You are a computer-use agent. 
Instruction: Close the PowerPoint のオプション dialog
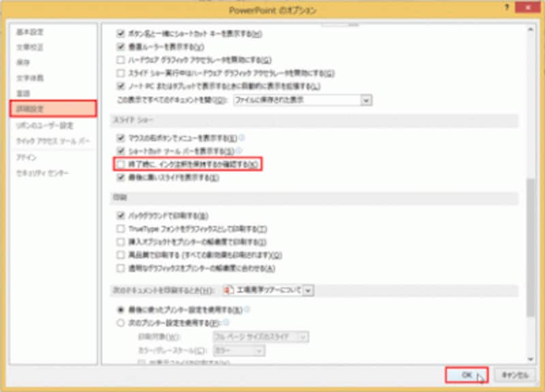click(527, 7)
